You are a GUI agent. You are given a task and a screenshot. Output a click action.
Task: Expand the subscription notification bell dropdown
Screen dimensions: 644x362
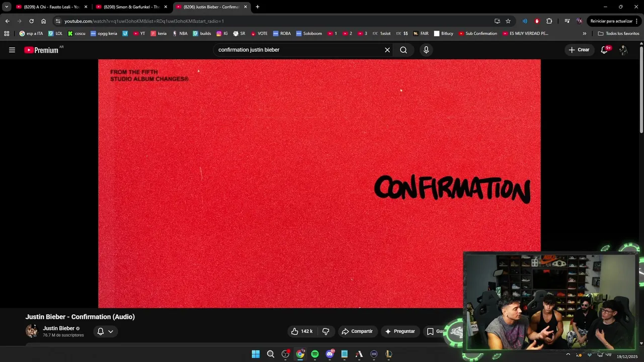105,331
